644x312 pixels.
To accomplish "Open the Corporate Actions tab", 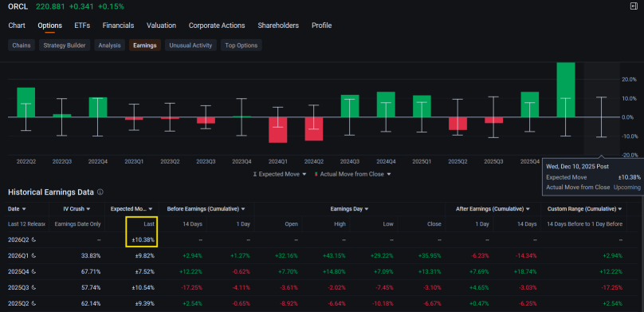I will 217,26.
